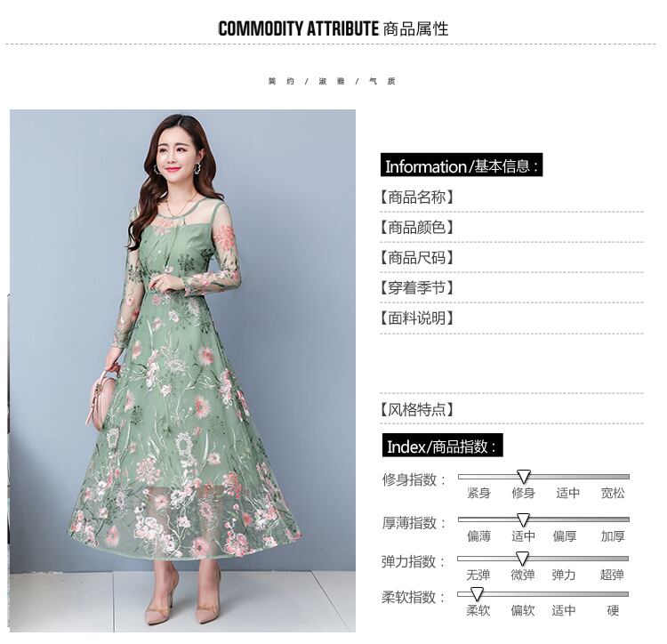Click the 【穿着季节】 field row
This screenshot has width=667, height=644.
tap(511, 288)
